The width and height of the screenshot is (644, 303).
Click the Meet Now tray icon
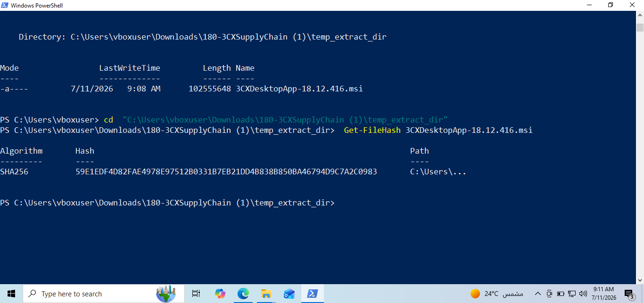point(549,294)
